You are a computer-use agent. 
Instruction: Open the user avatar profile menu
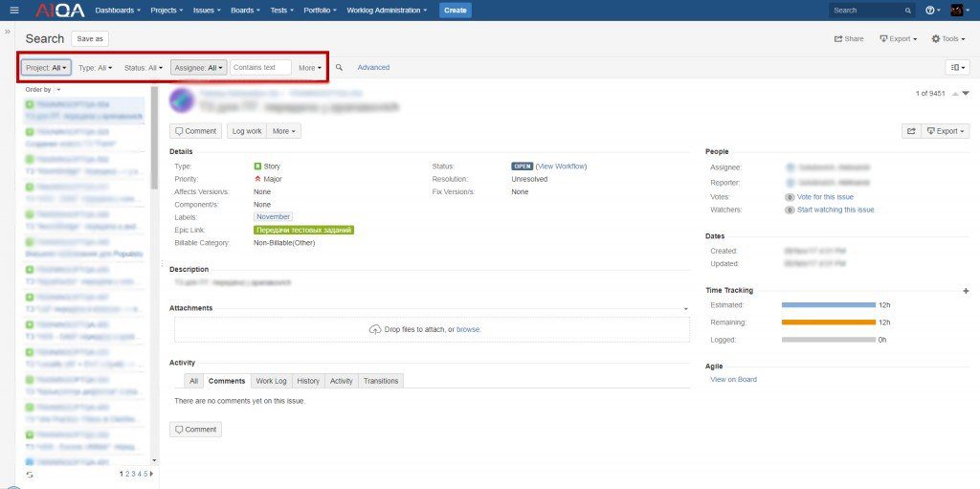tap(959, 10)
